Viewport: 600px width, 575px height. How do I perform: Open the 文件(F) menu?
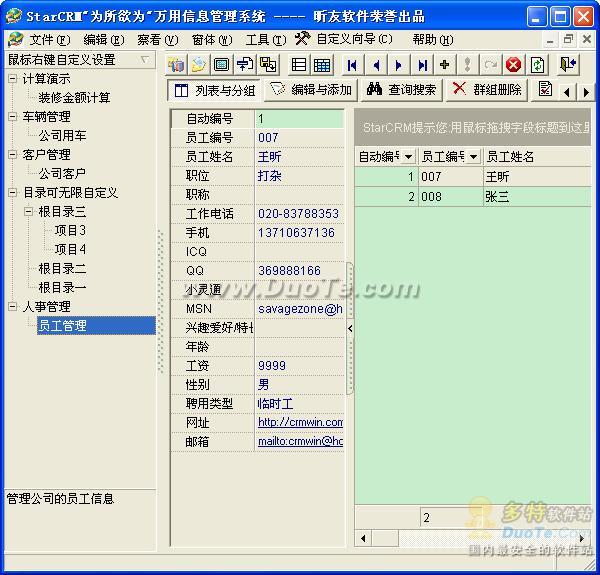coord(50,39)
